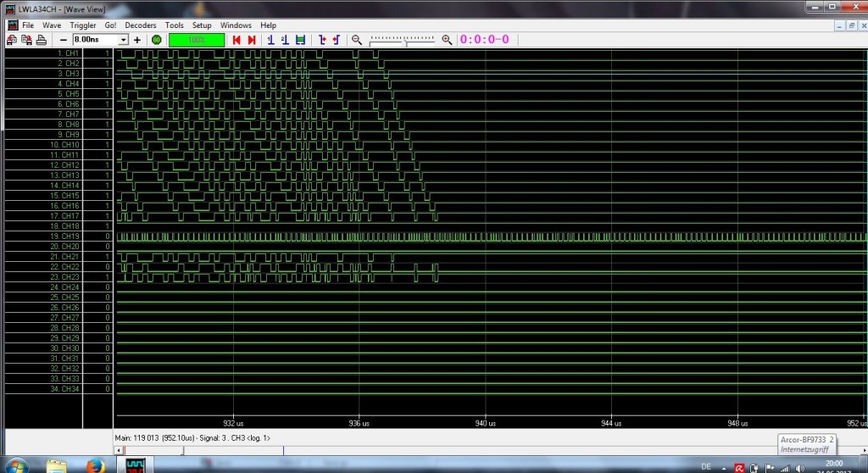Click the Windows Start button
Image resolution: width=868 pixels, height=473 pixels.
[x=18, y=465]
